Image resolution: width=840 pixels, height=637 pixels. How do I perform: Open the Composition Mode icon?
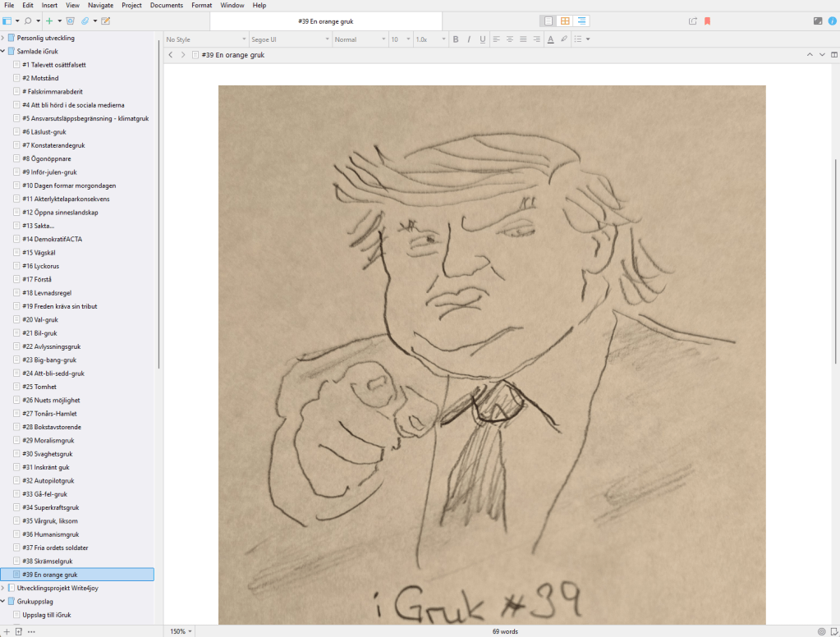point(817,21)
